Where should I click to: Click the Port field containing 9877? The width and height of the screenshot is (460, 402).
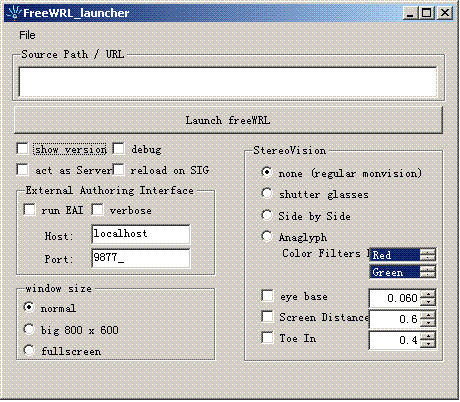[x=141, y=258]
